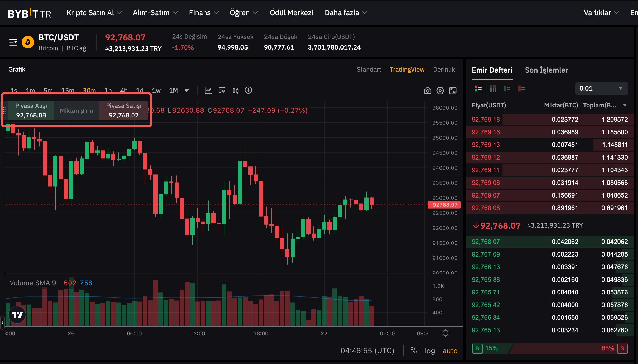Switch chart to the Derinlik tab
Image resolution: width=638 pixels, height=364 pixels.
pyautogui.click(x=444, y=70)
